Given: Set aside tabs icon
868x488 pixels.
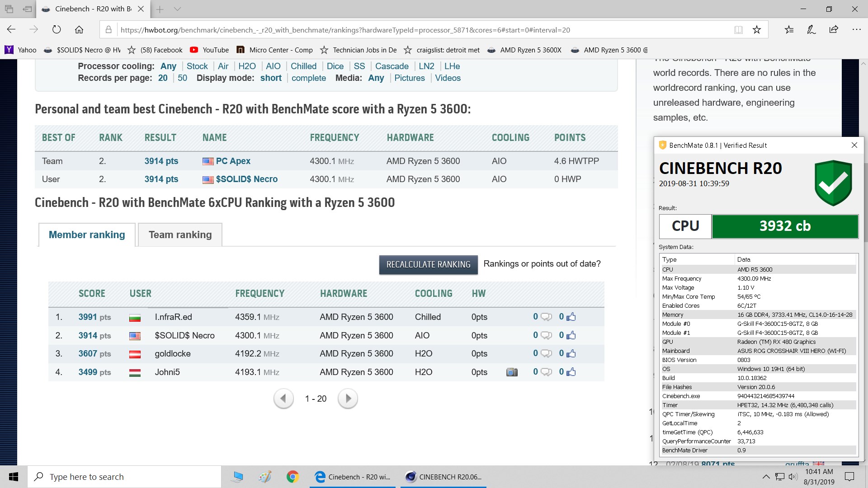Looking at the screenshot, I should [x=27, y=9].
